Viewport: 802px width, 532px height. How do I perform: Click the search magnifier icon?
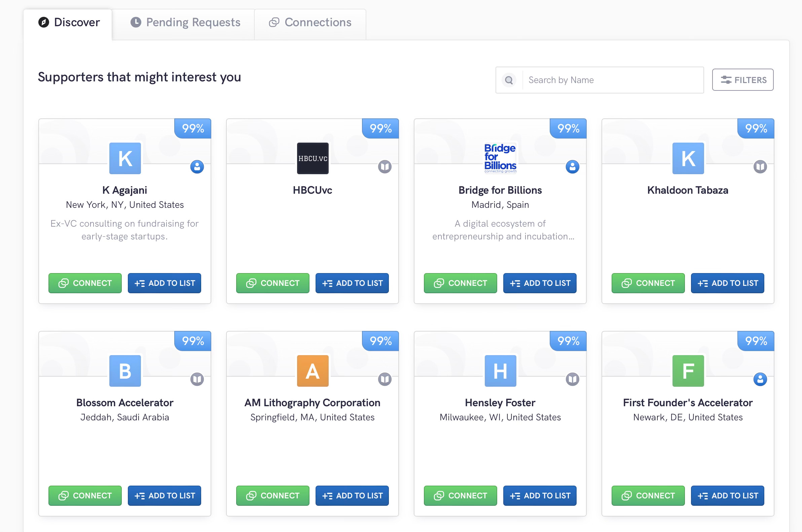coord(508,80)
